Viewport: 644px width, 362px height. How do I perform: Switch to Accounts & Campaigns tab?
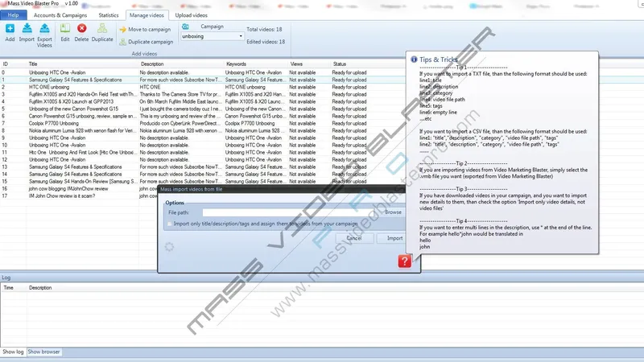(x=60, y=15)
